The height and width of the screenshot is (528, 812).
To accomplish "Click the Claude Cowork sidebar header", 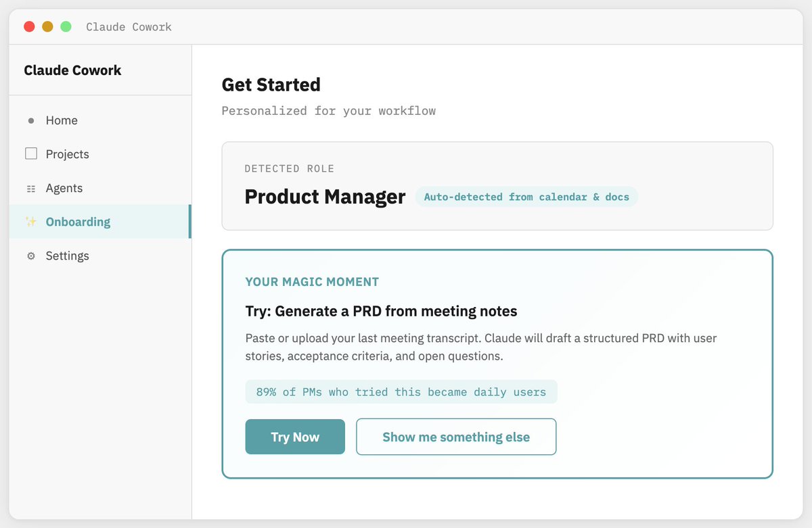I will [x=72, y=70].
